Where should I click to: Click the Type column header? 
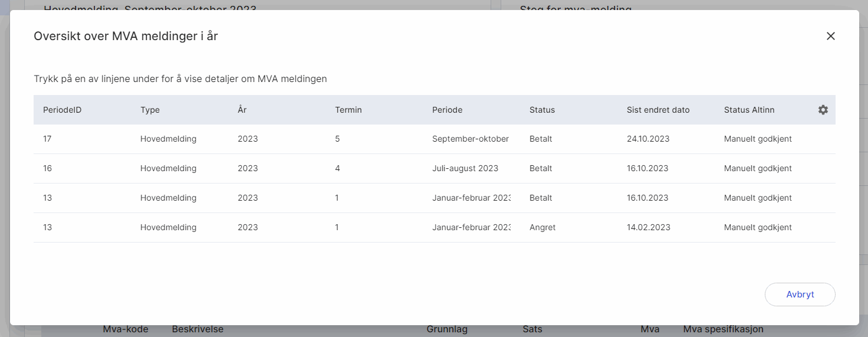coord(150,110)
